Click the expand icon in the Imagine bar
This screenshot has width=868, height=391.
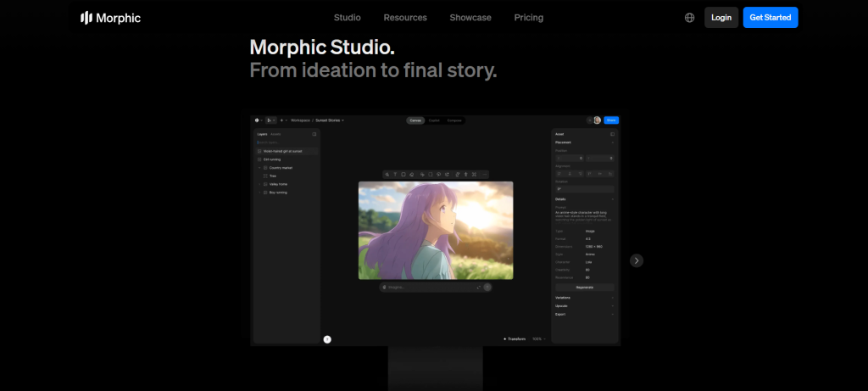[x=479, y=287]
